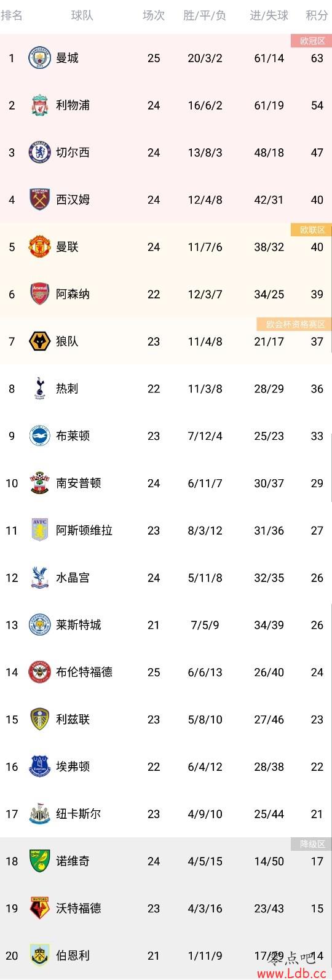This screenshot has width=332, height=980.
Task: Click the West Ham club crest
Action: [x=40, y=200]
